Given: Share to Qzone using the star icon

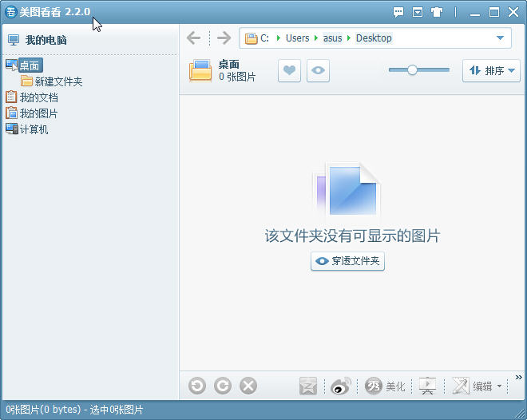Looking at the screenshot, I should (x=308, y=386).
